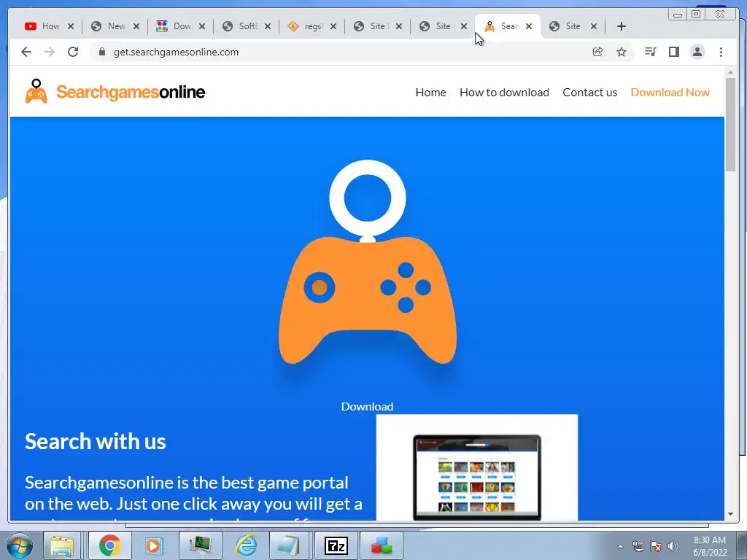Open the Windows Start button
747x560 pixels.
coord(19,545)
